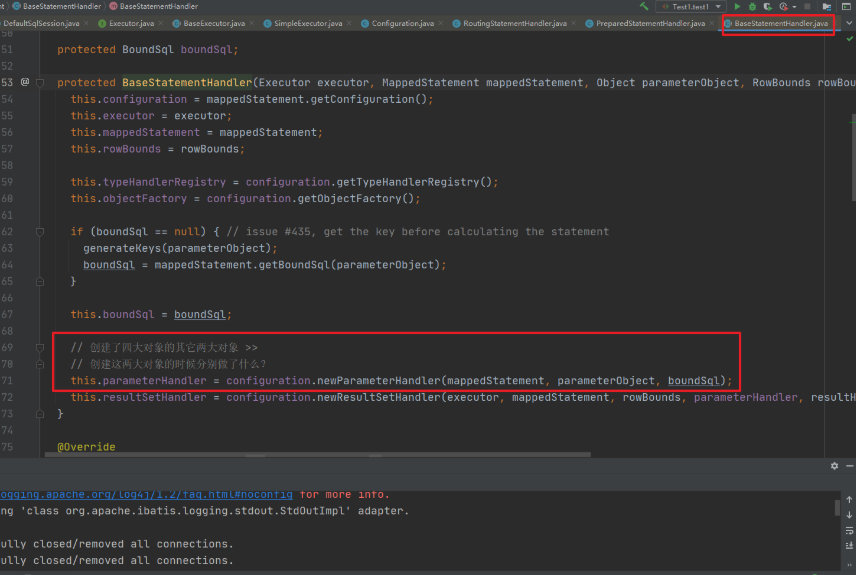Run Test1.test1 with the green play icon
The width and height of the screenshot is (856, 575).
coord(738,7)
